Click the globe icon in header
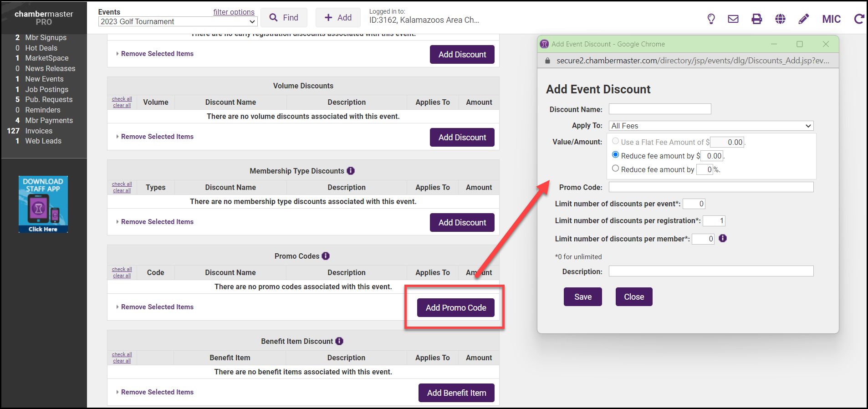 tap(780, 19)
